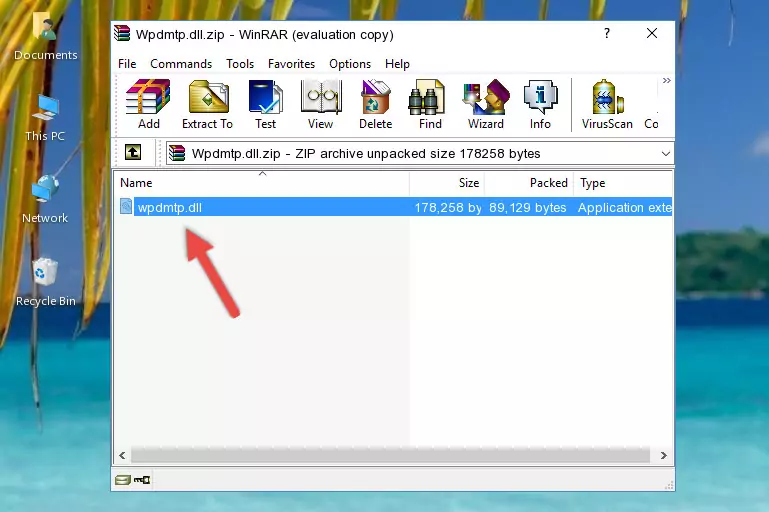Open the Options menu
The width and height of the screenshot is (769, 512).
click(350, 64)
